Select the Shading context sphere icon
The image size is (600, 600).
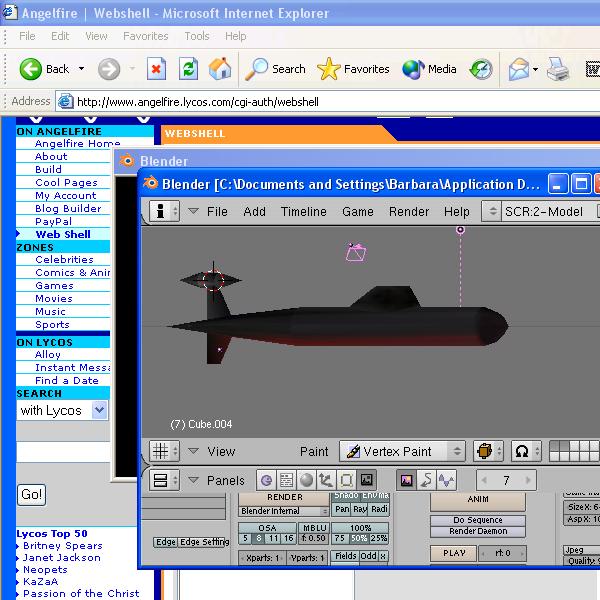tap(307, 480)
